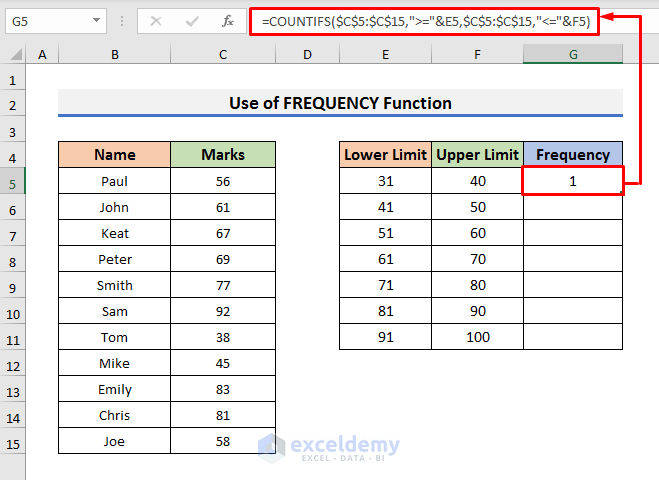Click the 'Lower Limit' header cell

[385, 155]
